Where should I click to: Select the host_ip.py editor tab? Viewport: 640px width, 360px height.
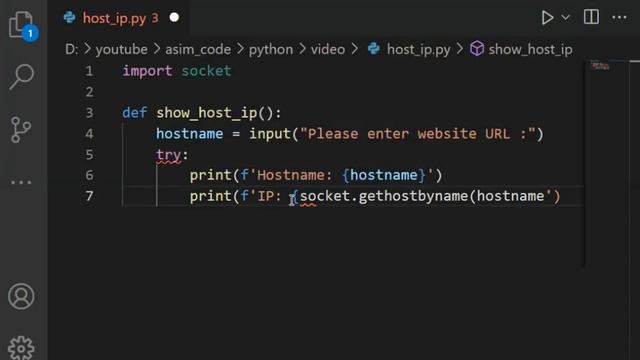(121, 18)
